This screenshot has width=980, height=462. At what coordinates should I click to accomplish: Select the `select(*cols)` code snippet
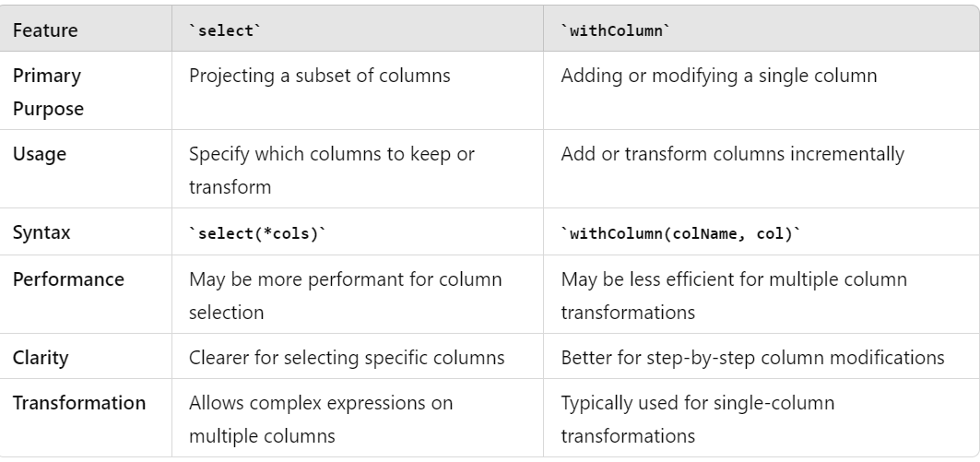(257, 233)
